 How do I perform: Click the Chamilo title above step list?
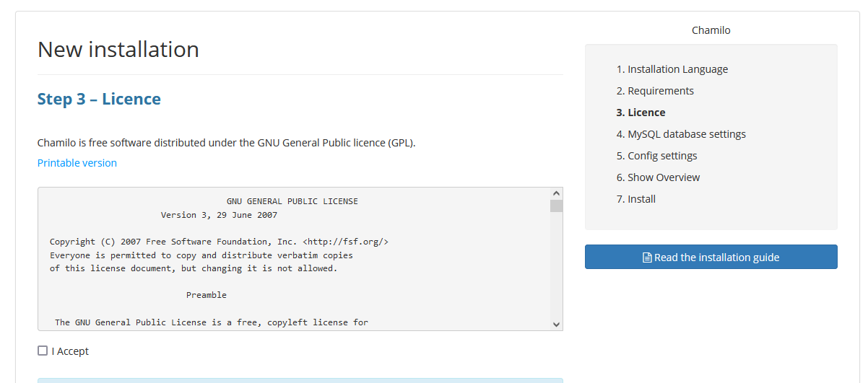[711, 30]
